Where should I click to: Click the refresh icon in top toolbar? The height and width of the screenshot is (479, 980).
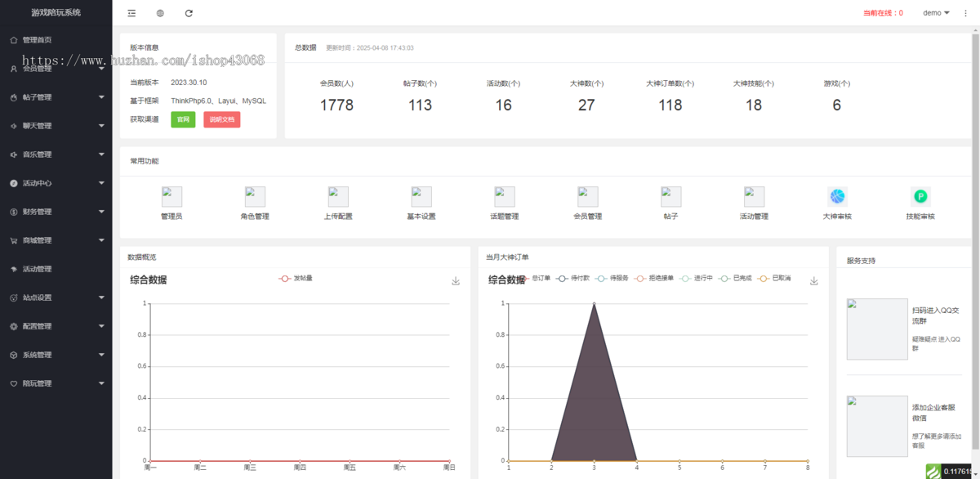coord(189,12)
